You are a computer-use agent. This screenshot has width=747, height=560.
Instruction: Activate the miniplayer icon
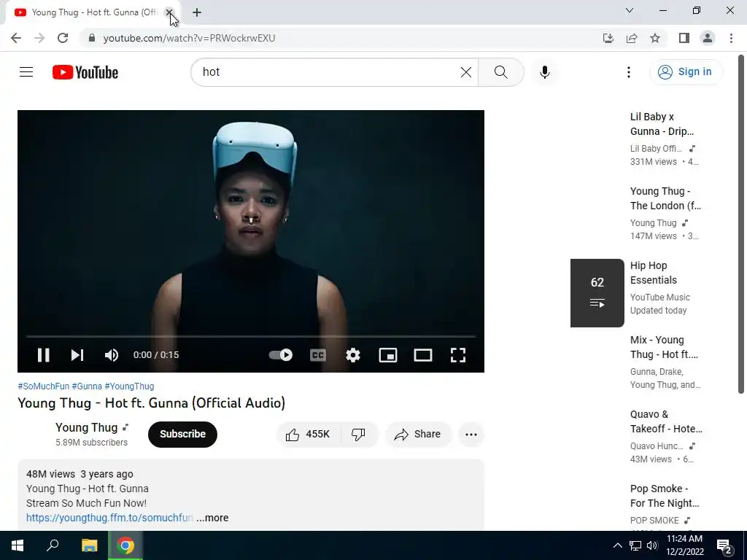pos(388,355)
